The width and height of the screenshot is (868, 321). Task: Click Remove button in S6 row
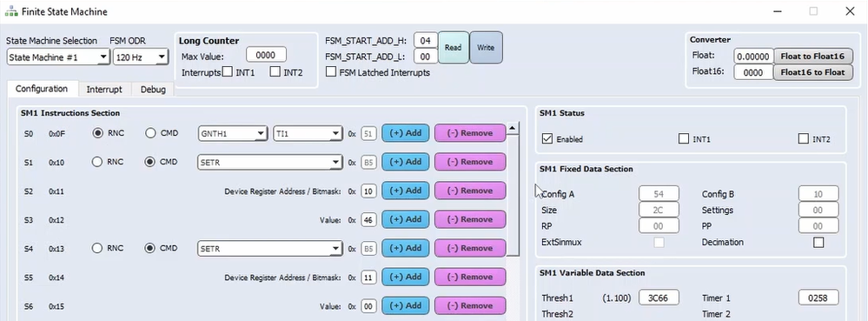[470, 306]
